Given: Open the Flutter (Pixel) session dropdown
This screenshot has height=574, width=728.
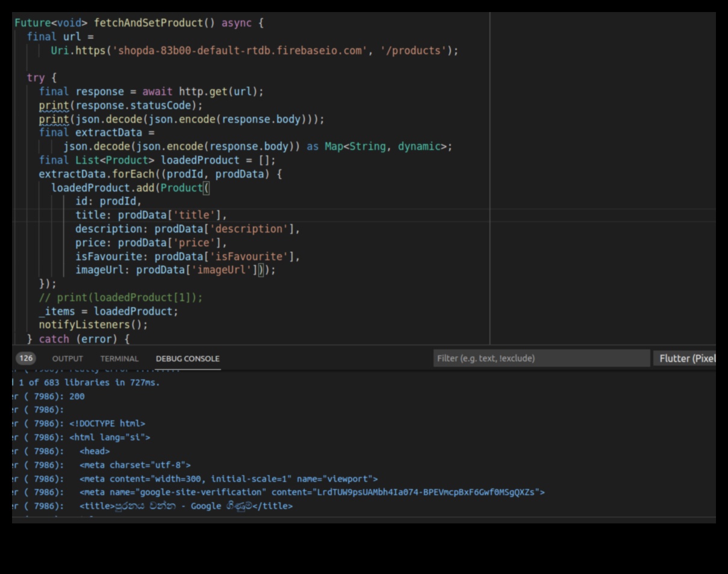Looking at the screenshot, I should tap(686, 358).
